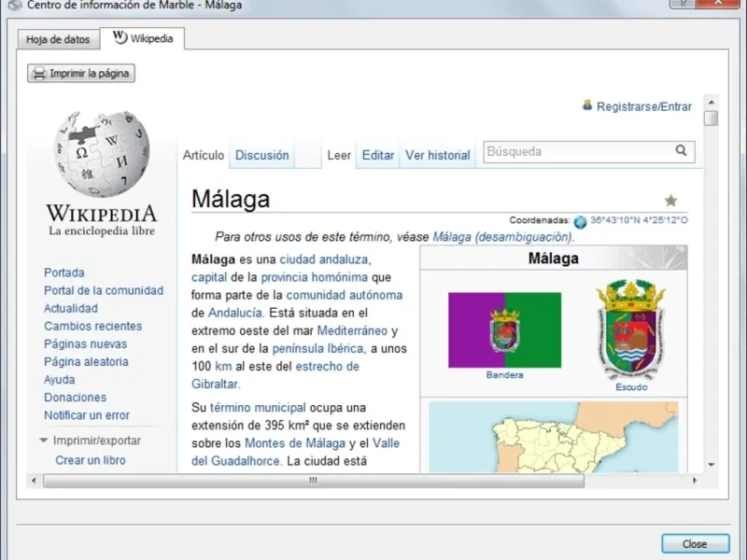Open Página aleatoria link
Viewport: 747px width, 560px height.
(x=86, y=362)
